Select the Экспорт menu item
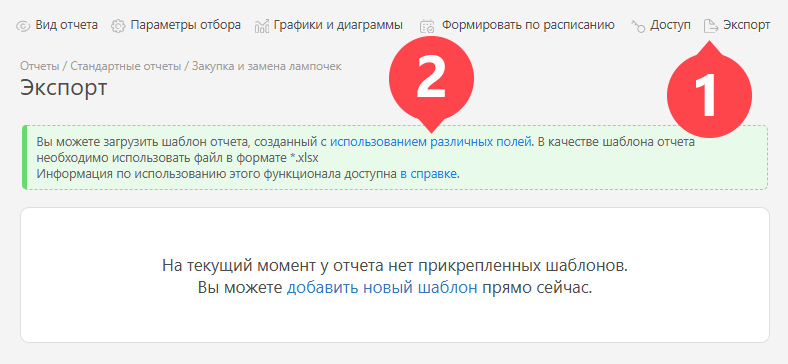This screenshot has height=364, width=788. click(x=746, y=25)
